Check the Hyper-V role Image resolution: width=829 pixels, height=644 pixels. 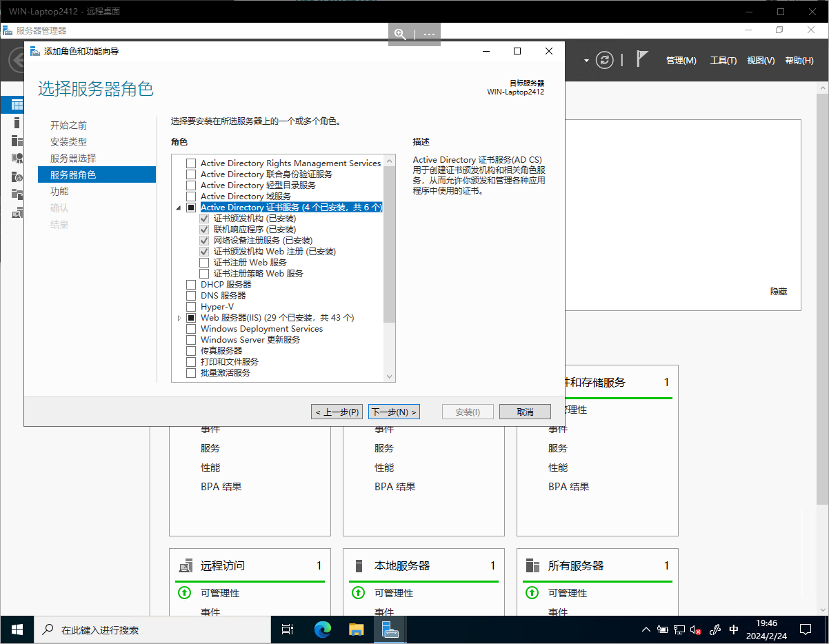click(x=191, y=307)
